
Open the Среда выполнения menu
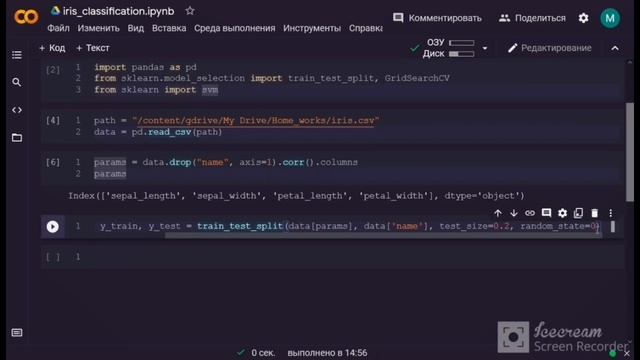tap(235, 28)
